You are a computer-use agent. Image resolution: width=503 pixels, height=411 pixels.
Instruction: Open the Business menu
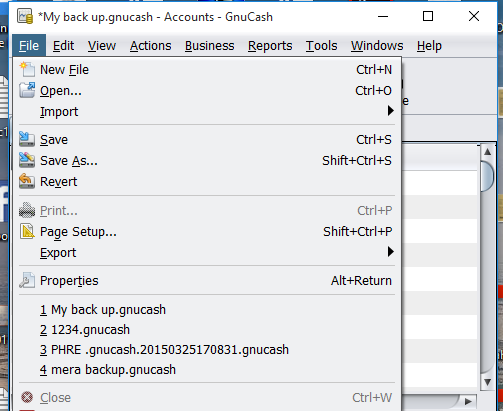(x=209, y=46)
